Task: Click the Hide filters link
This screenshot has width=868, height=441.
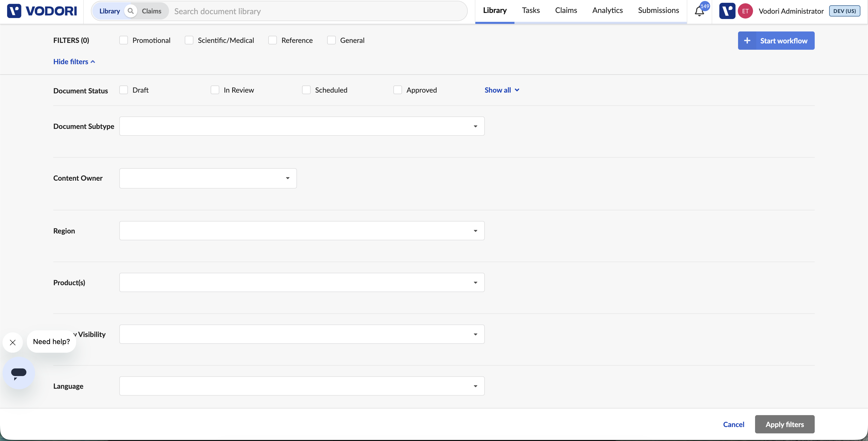Action: (74, 62)
